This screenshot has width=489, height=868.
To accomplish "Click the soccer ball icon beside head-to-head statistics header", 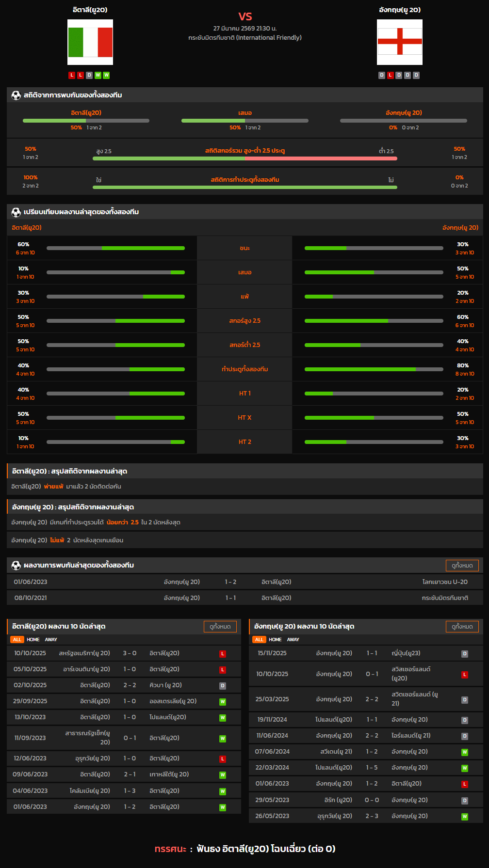I will pyautogui.click(x=16, y=95).
